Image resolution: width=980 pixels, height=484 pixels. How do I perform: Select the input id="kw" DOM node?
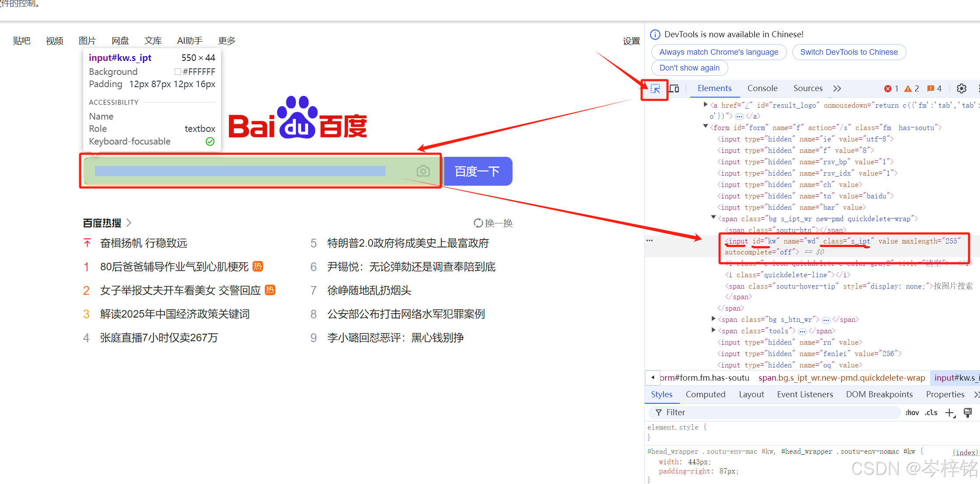(x=843, y=247)
